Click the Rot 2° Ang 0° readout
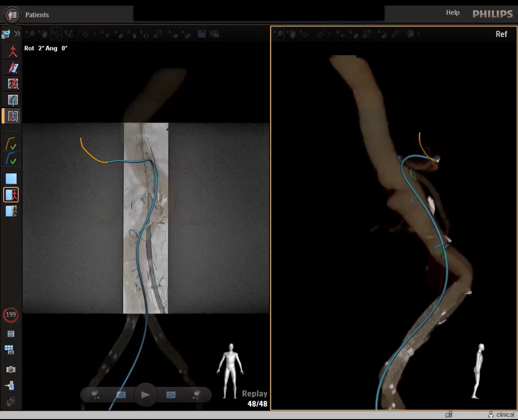The width and height of the screenshot is (518, 420). [46, 48]
